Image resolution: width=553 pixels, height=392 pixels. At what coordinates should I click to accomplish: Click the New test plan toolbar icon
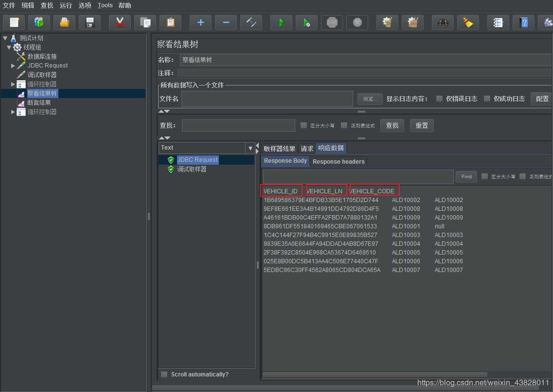pyautogui.click(x=14, y=22)
